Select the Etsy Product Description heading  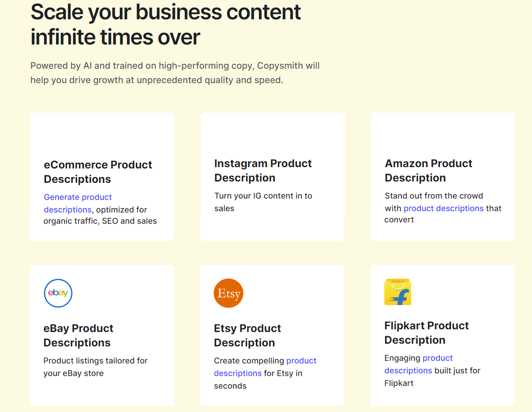[x=247, y=335]
